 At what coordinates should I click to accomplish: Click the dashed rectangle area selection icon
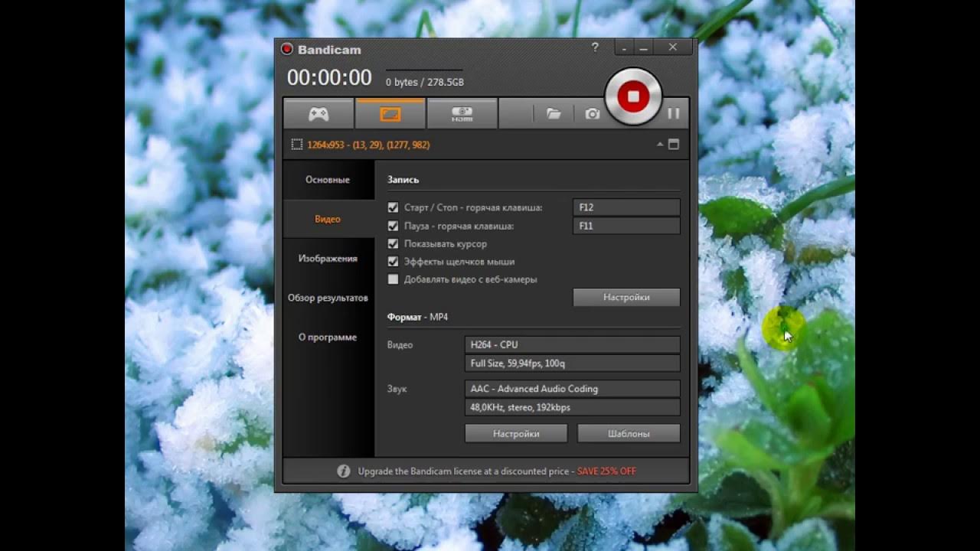point(296,145)
